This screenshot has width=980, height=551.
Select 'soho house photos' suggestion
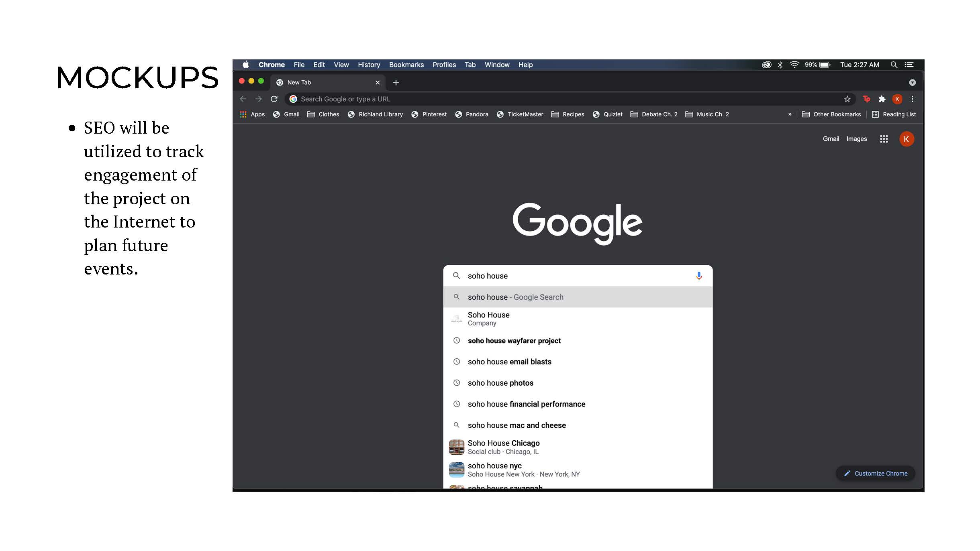[x=578, y=383]
